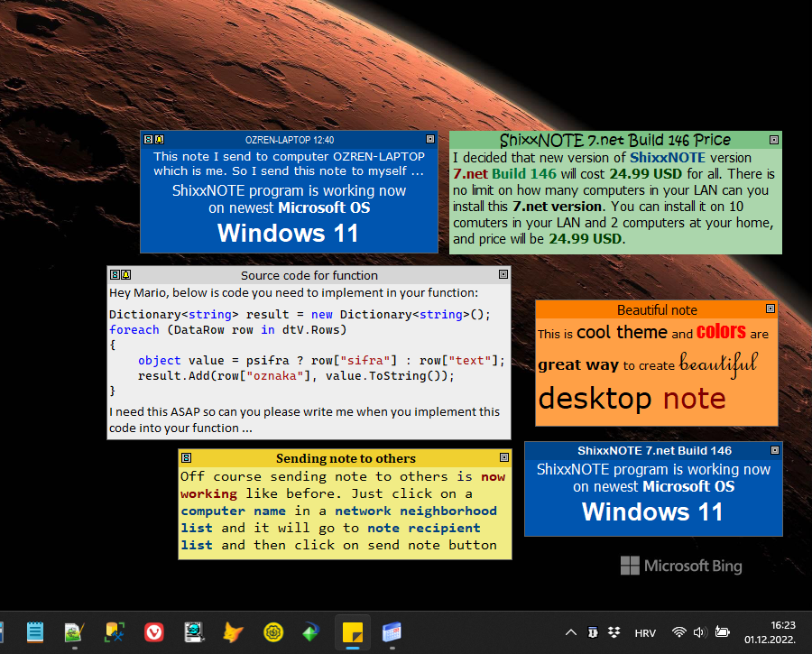The image size is (812, 654).
Task: Click the line "Hey Mario, below is code you need to implement"
Action: point(293,293)
